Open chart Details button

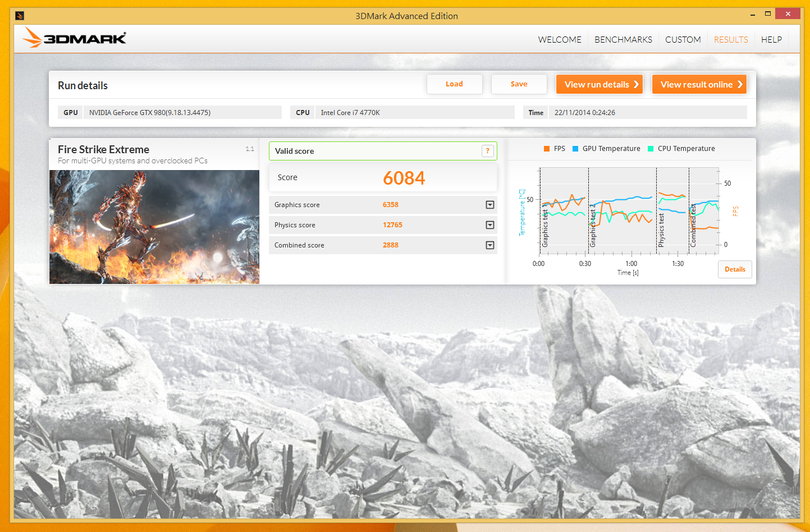pyautogui.click(x=735, y=269)
